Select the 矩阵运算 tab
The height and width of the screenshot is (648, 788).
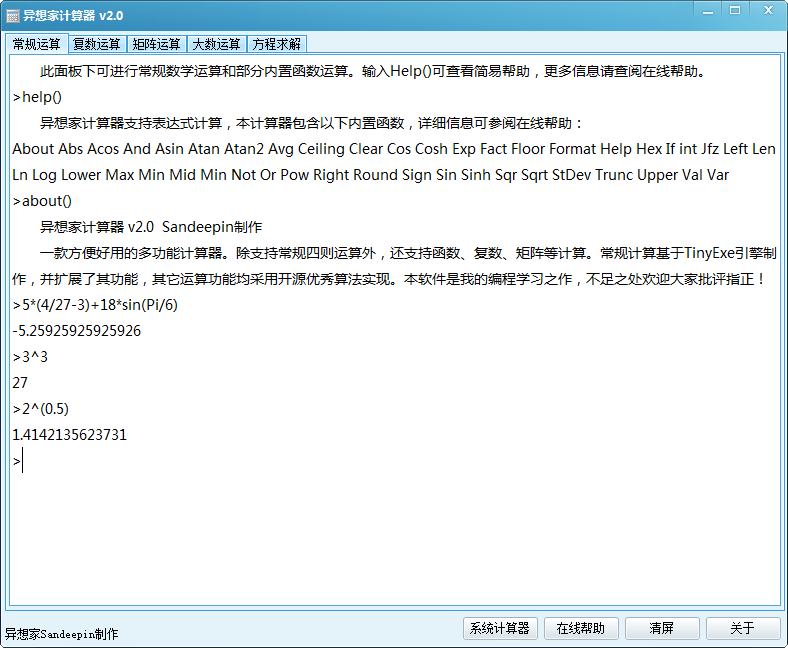(x=156, y=44)
